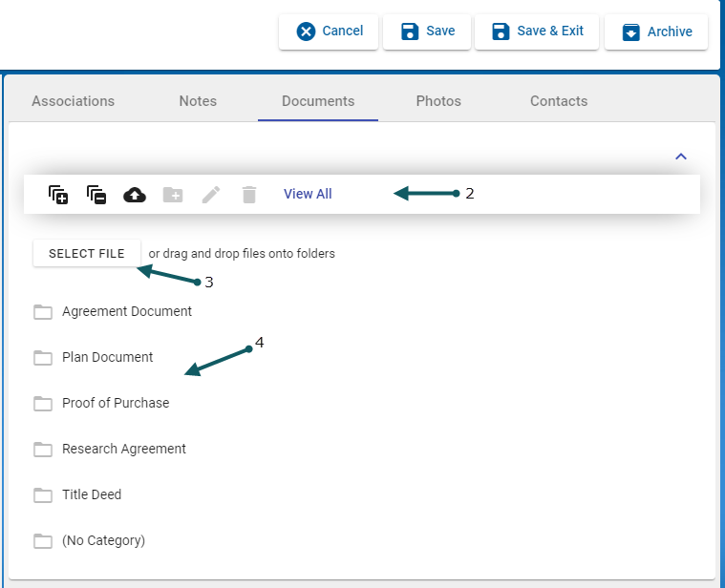Switch to the Notes tab
This screenshot has height=588, width=725.
pyautogui.click(x=198, y=101)
